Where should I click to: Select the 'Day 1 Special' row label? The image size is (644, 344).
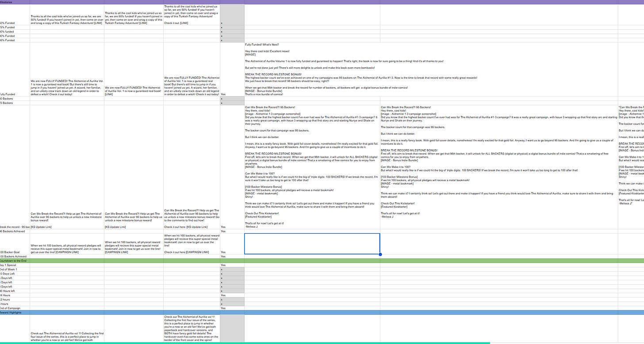[x=9, y=265]
